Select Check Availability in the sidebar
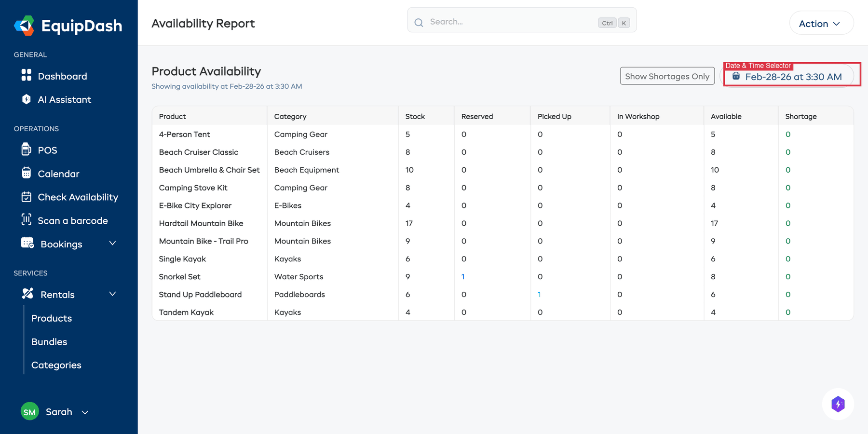This screenshot has width=868, height=434. click(x=78, y=197)
